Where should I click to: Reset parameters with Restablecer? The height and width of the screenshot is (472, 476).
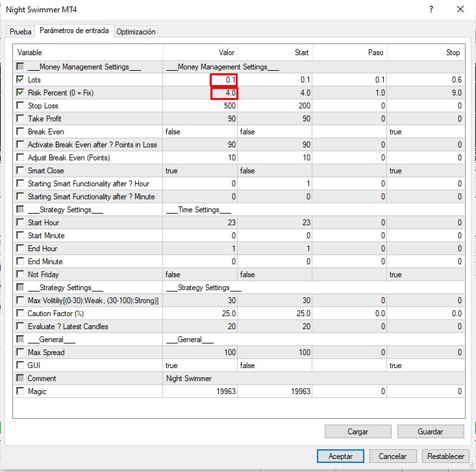pos(445,456)
